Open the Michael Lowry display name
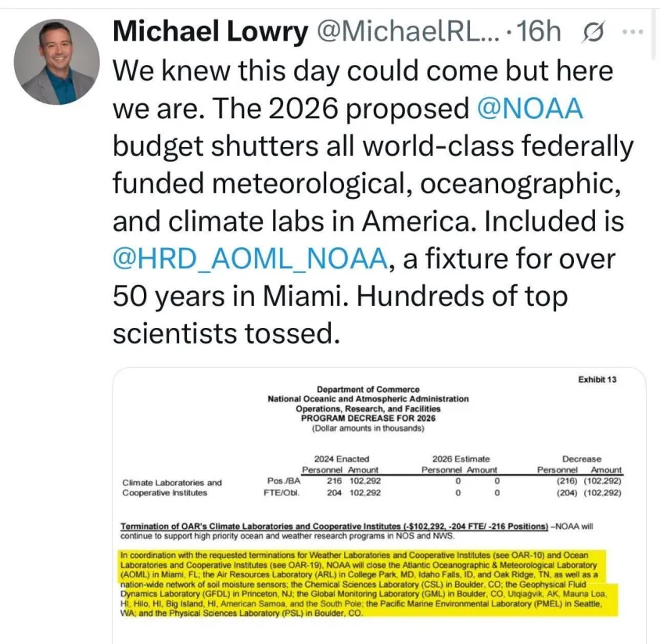Image resolution: width=660 pixels, height=644 pixels. pyautogui.click(x=210, y=31)
